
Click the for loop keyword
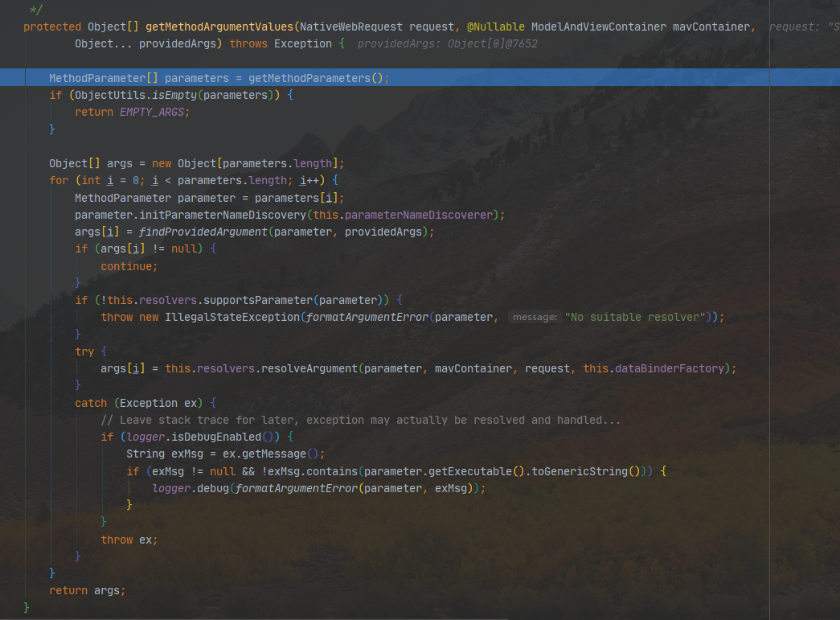(x=59, y=181)
